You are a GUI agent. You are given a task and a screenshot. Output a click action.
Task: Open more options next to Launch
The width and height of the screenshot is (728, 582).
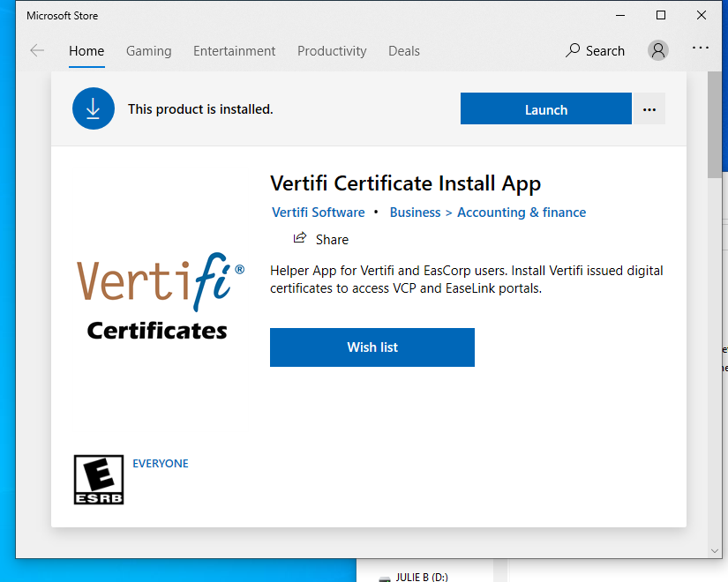[649, 108]
